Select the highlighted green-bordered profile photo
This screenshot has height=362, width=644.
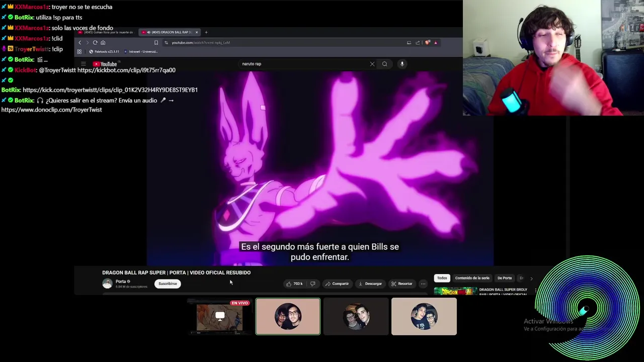pyautogui.click(x=288, y=316)
